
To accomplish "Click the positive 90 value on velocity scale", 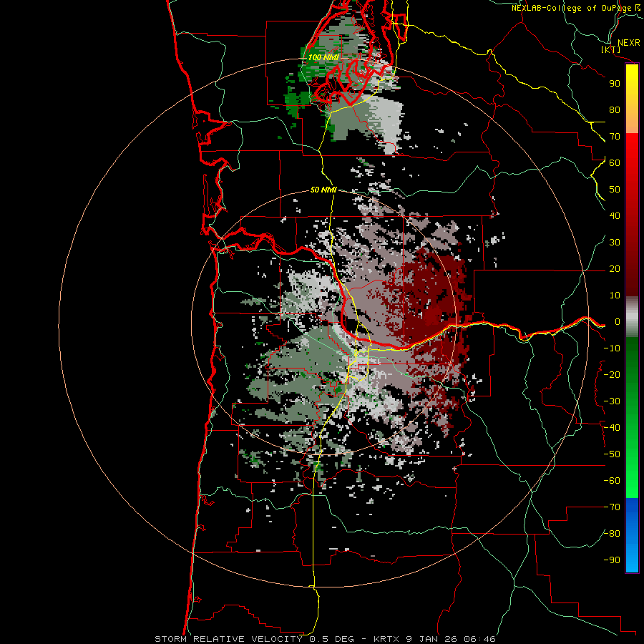I will point(615,84).
